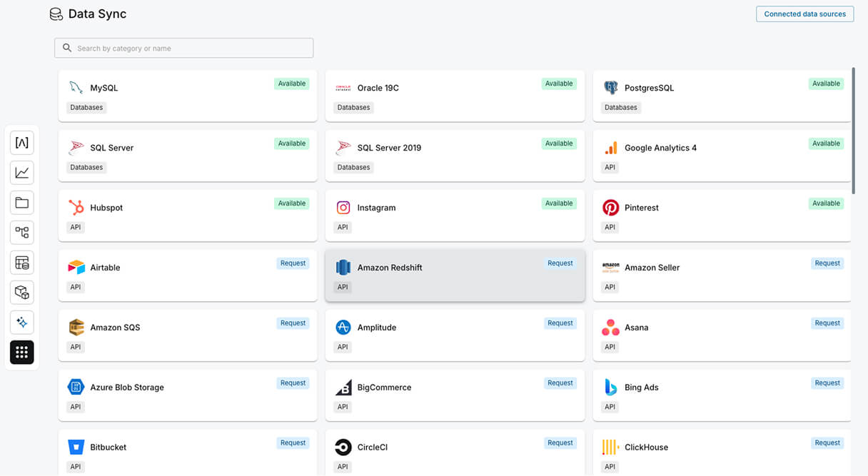The image size is (868, 476).
Task: Click Request on Amplitude card
Action: 560,323
